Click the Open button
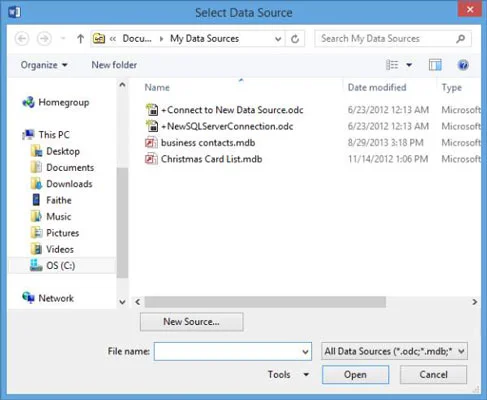Viewport: 487px width, 400px height. [x=355, y=375]
